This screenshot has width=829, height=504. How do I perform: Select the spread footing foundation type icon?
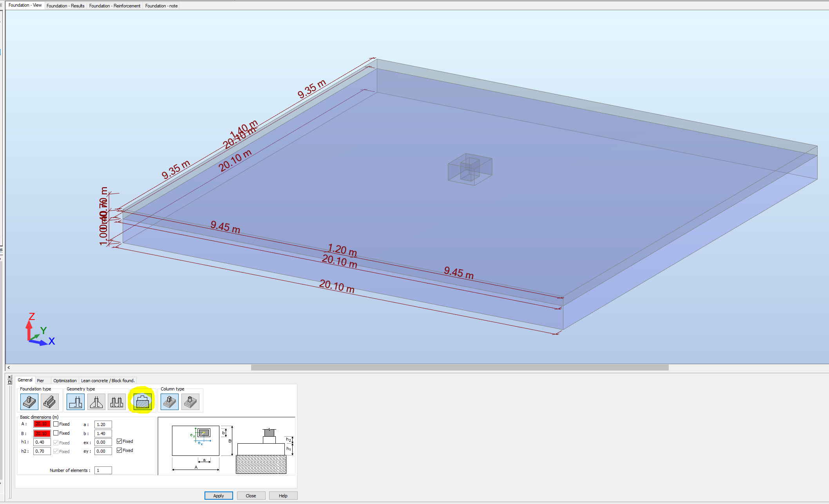point(29,402)
